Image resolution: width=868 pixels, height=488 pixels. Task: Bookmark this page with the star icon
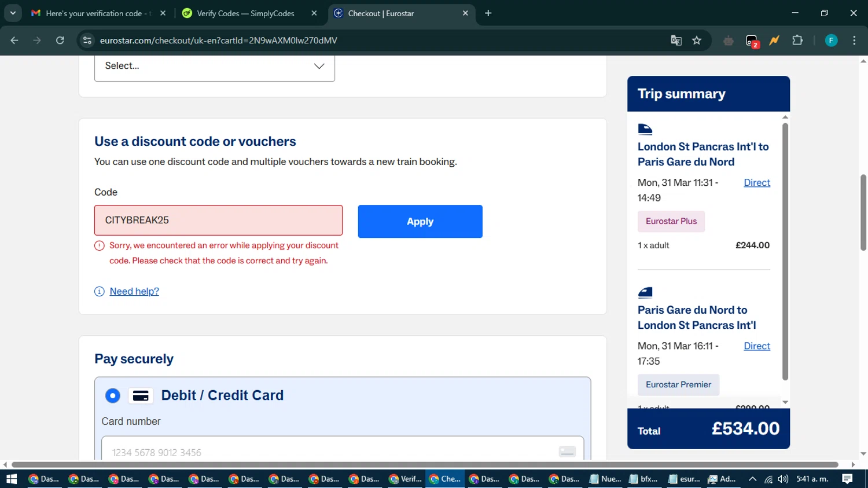[x=697, y=41]
